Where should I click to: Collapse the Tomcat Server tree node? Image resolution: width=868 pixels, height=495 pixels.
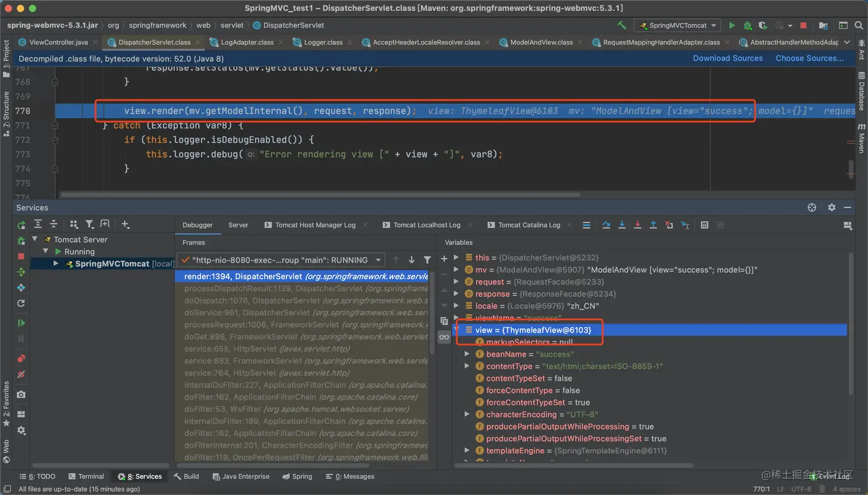click(35, 239)
